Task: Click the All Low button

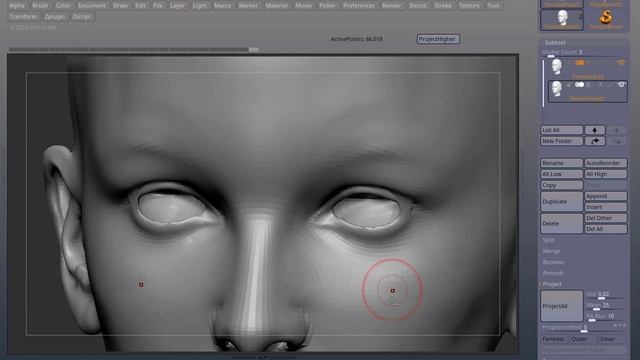Action: point(562,174)
